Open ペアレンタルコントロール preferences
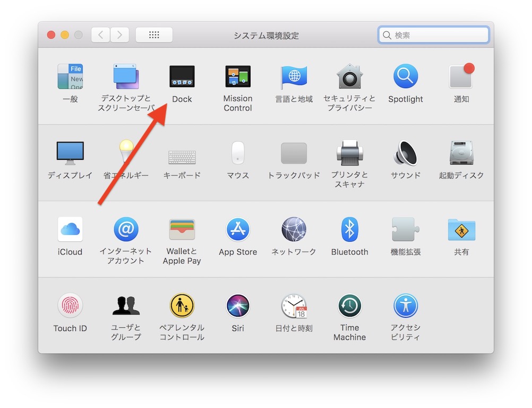Screen dimensions: 532x408 182,305
